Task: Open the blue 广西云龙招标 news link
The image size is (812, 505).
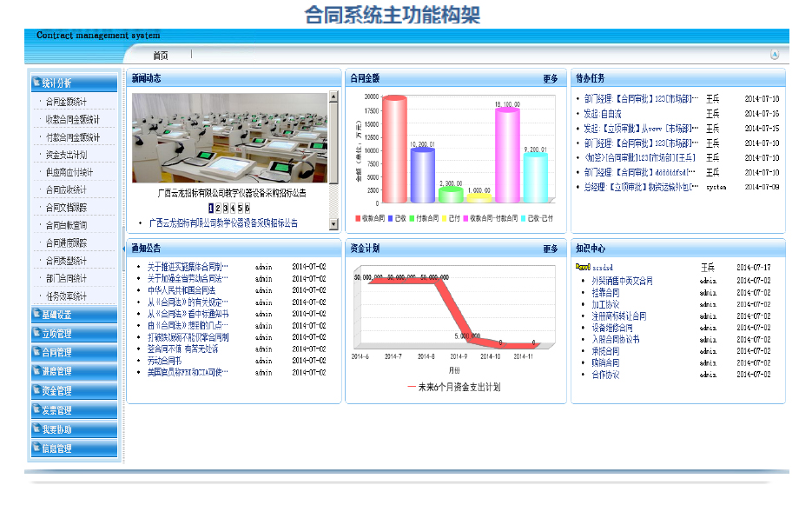Action: [223, 223]
